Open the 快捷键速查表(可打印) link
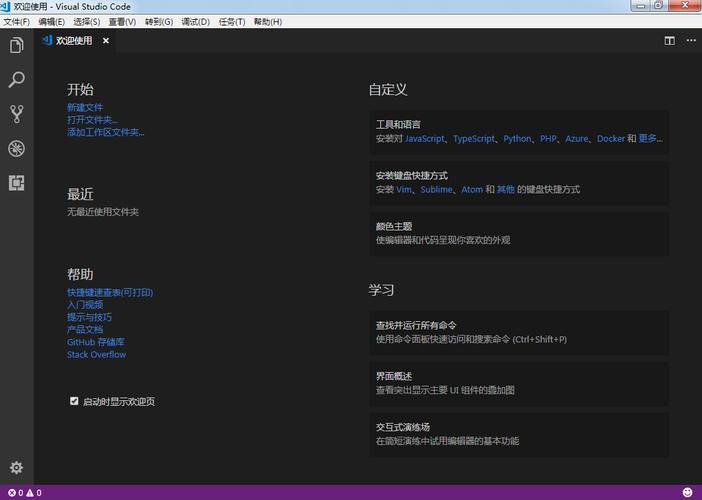Viewport: 702px width, 500px height. [110, 292]
